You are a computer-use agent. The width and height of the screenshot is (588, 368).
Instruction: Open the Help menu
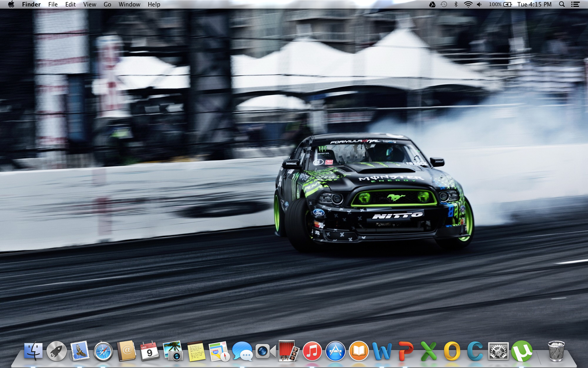click(x=154, y=4)
